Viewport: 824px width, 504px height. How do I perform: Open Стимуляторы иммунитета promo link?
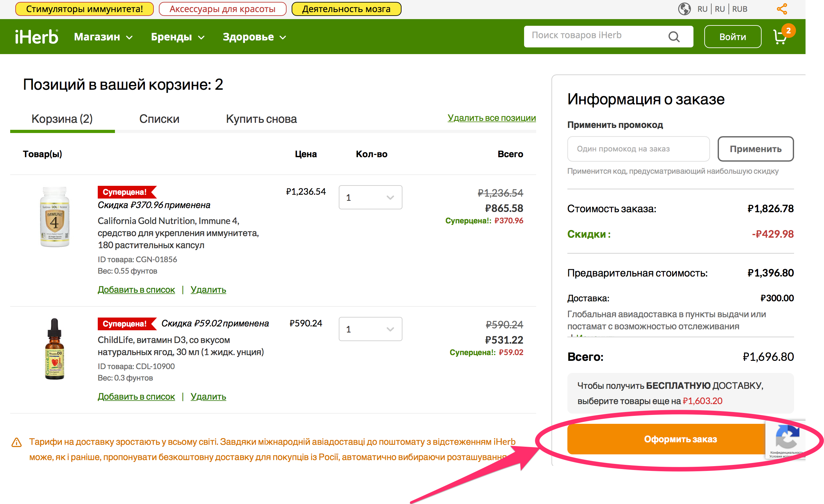click(85, 9)
